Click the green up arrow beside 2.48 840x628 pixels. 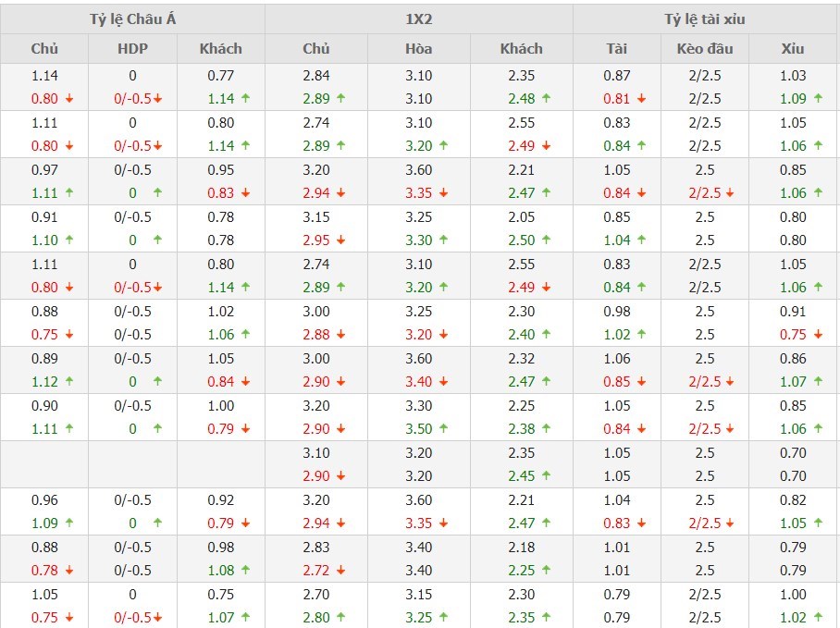point(547,98)
